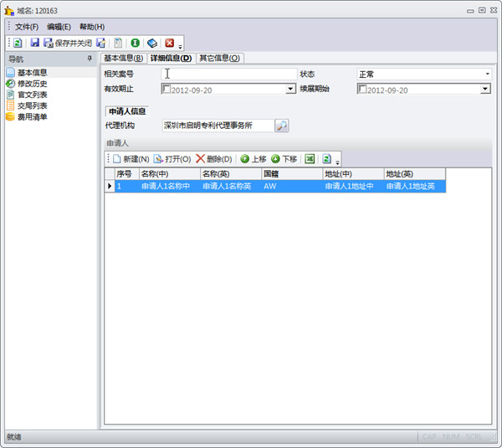This screenshot has height=448, width=502.
Task: Click the 就绪 status bar text
Action: click(13, 437)
